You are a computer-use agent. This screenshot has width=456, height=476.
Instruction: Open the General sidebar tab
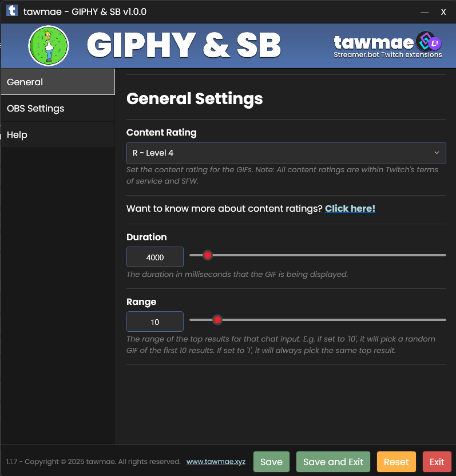[x=58, y=82]
